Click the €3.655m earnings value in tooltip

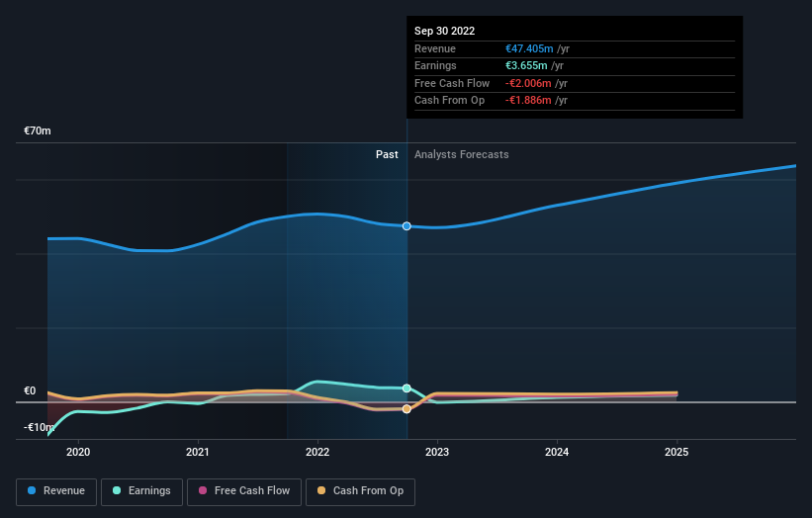pos(526,65)
